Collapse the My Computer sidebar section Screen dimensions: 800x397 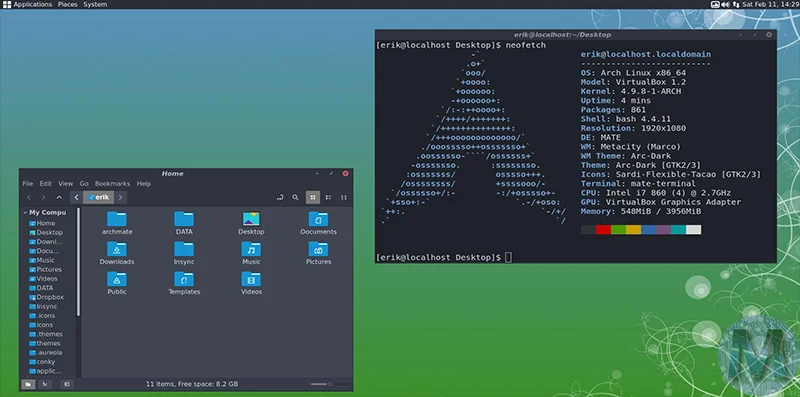click(25, 212)
